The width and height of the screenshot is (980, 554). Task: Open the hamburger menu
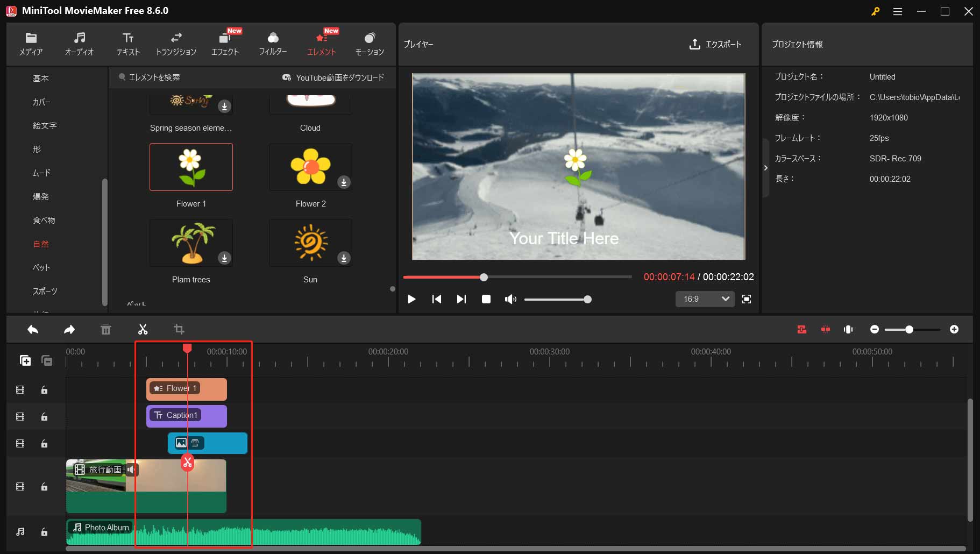897,11
